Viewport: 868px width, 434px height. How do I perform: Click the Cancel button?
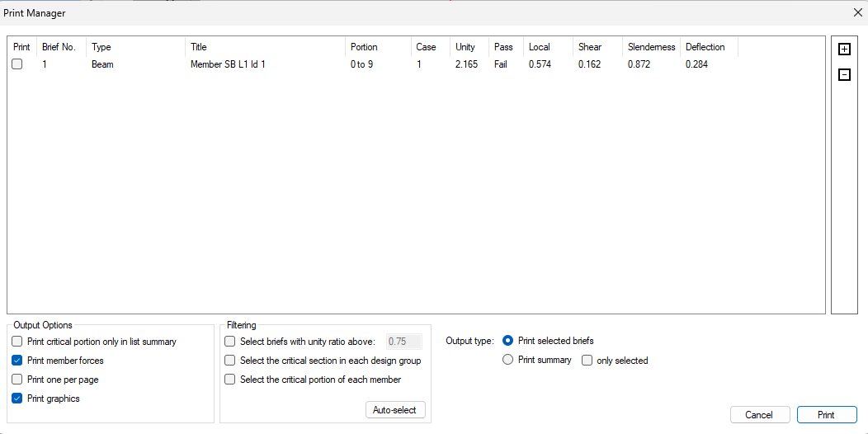pos(759,415)
